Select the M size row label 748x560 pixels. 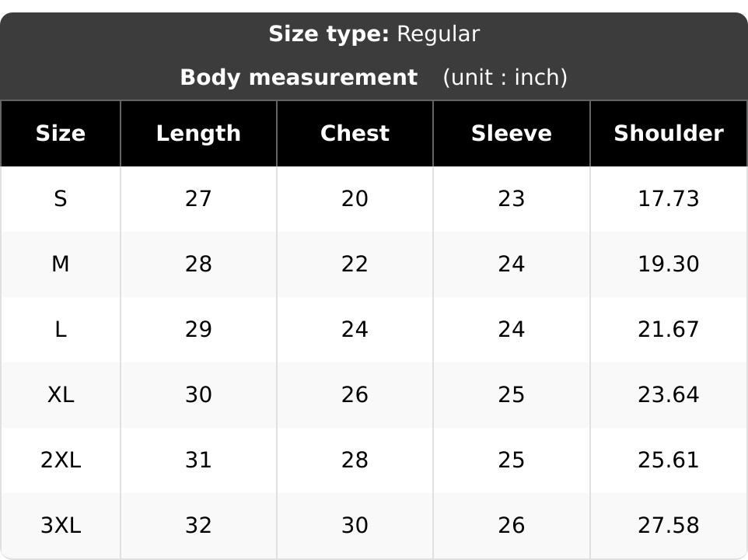61,264
